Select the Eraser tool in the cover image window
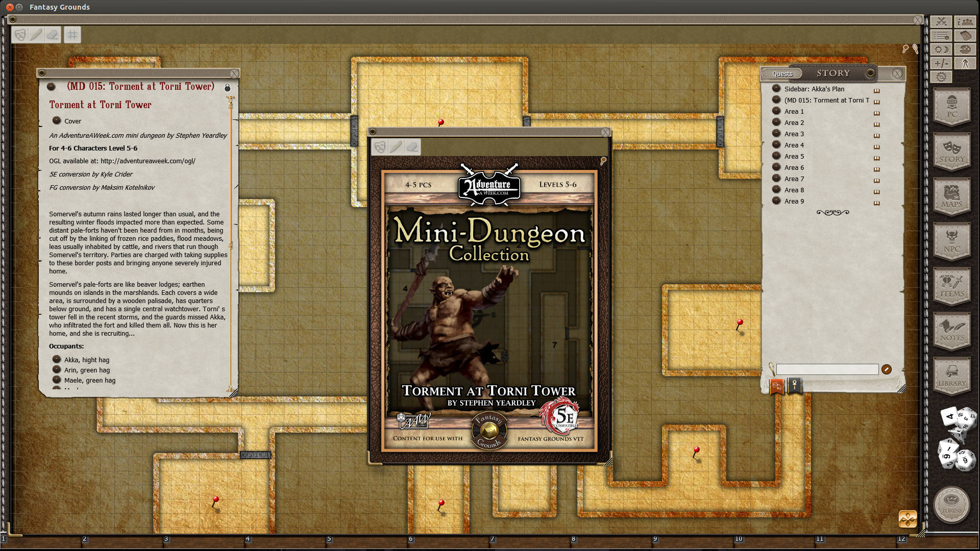The height and width of the screenshot is (551, 980). [412, 147]
